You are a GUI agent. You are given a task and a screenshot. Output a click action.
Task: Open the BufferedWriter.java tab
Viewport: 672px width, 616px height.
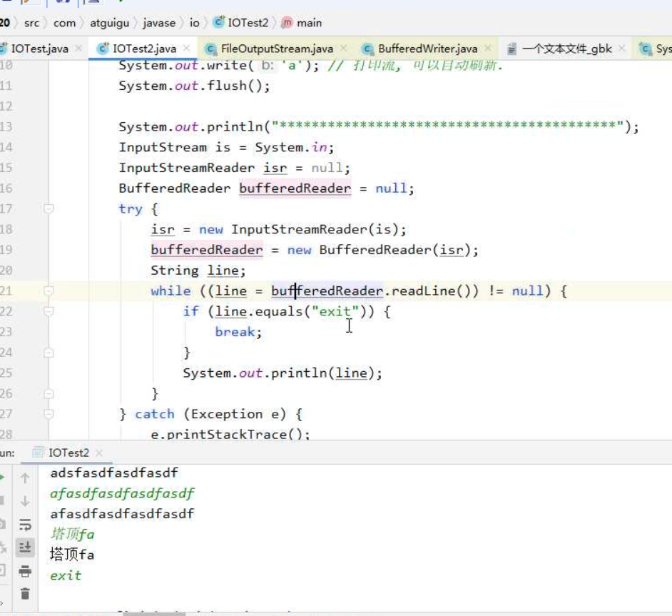click(x=427, y=49)
